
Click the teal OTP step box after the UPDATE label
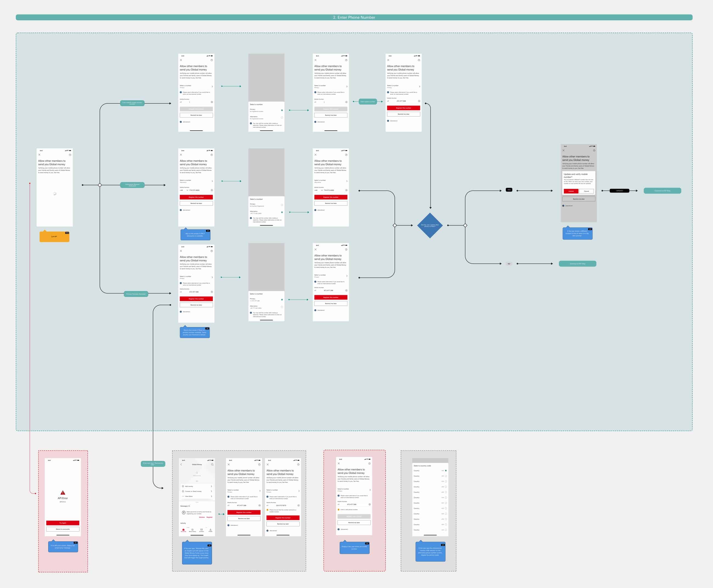click(x=662, y=191)
